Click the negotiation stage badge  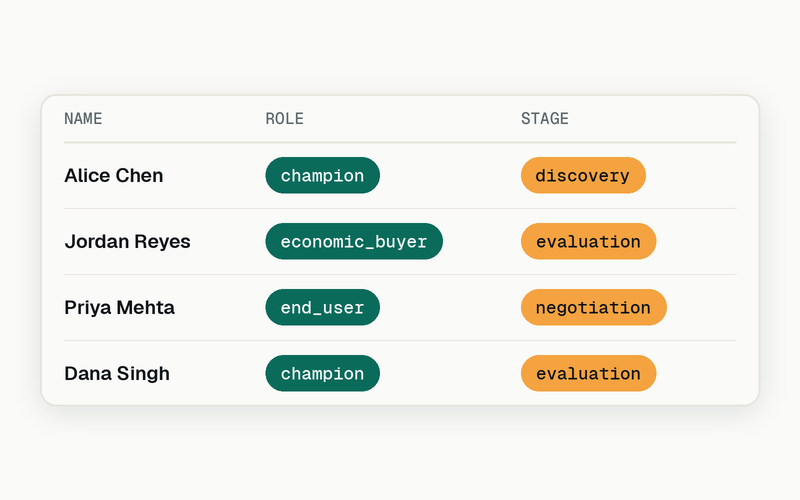click(x=594, y=307)
